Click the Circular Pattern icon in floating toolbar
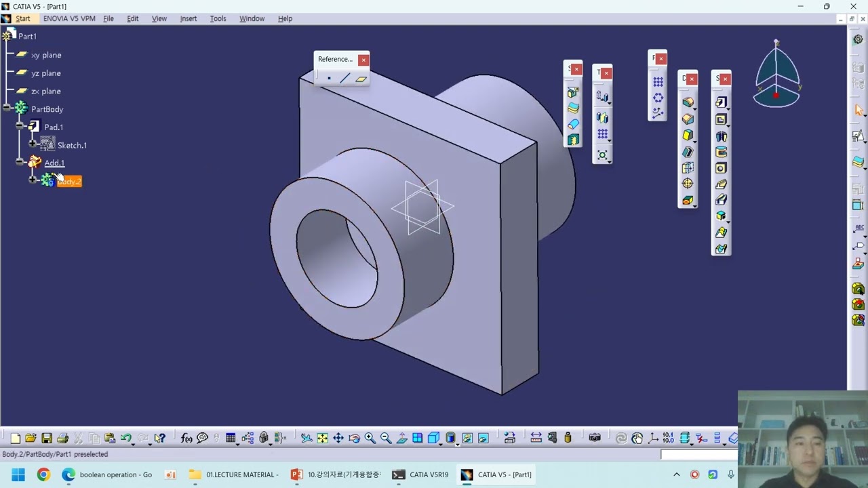 click(x=658, y=97)
